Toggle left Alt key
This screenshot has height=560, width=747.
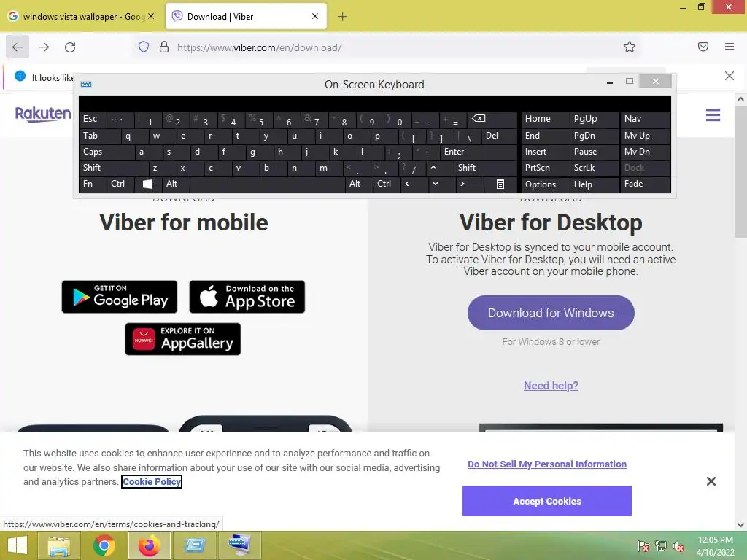point(175,184)
